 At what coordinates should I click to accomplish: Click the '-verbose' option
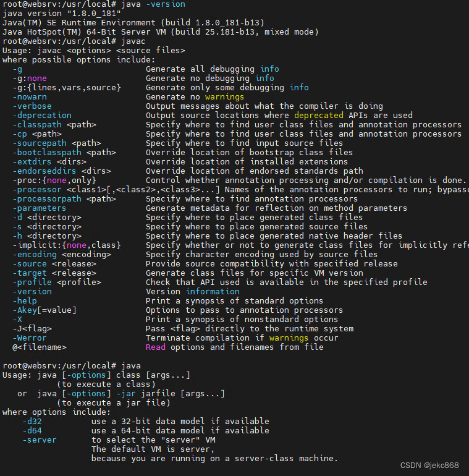pyautogui.click(x=32, y=106)
